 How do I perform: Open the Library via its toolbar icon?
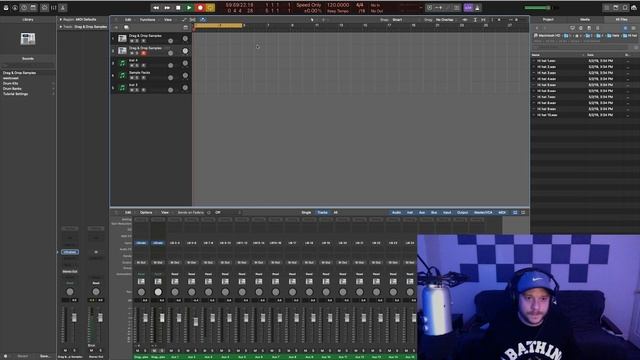tap(6, 8)
